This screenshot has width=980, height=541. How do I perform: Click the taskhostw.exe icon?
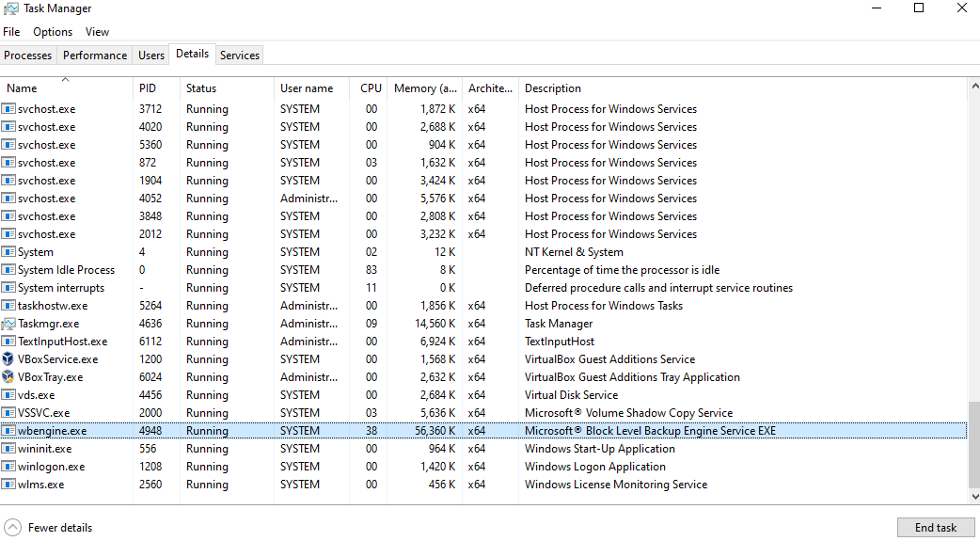(8, 306)
